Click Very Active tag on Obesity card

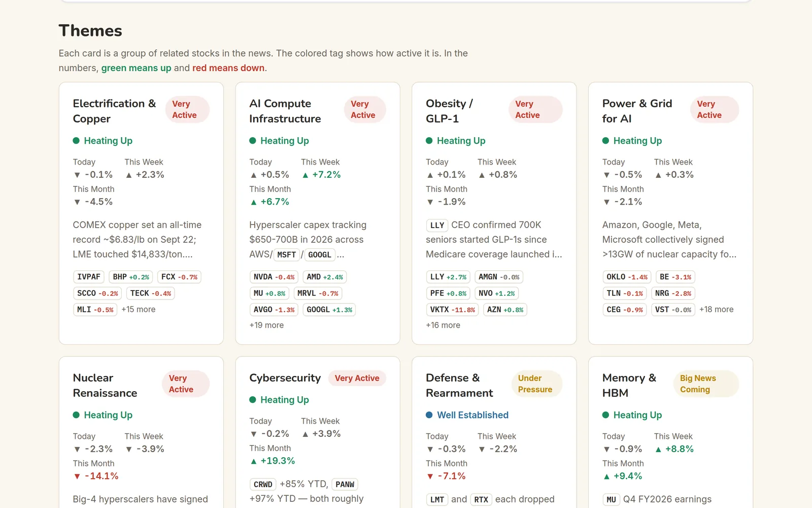coord(535,110)
